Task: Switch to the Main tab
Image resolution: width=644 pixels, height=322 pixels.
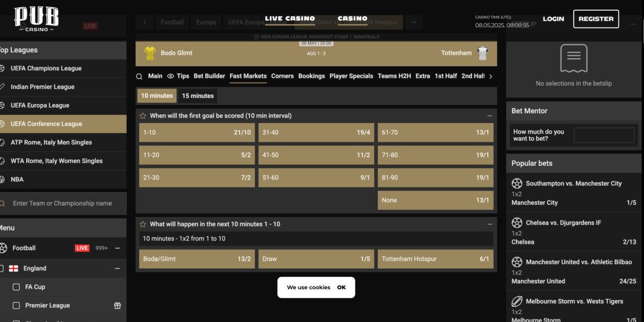Action: tap(155, 76)
